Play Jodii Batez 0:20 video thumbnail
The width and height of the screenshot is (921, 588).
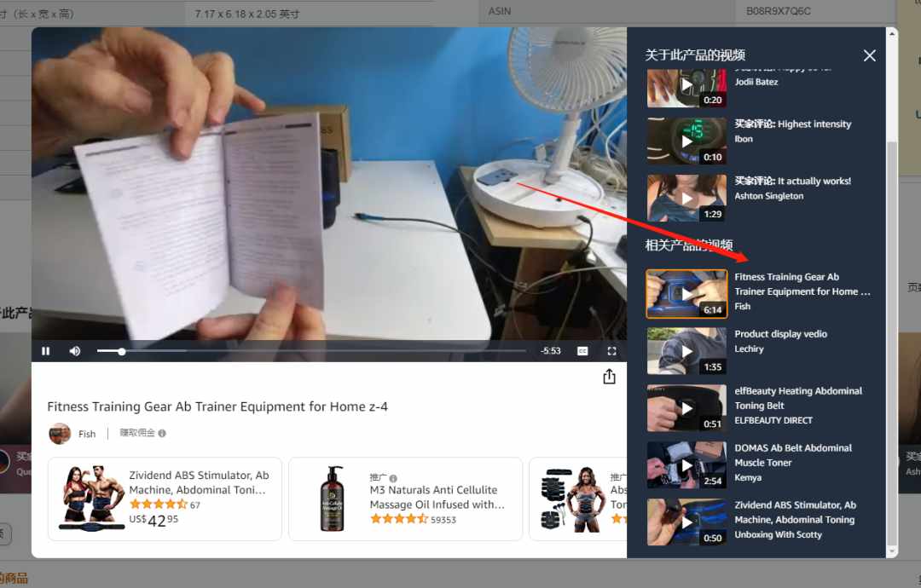tap(686, 88)
